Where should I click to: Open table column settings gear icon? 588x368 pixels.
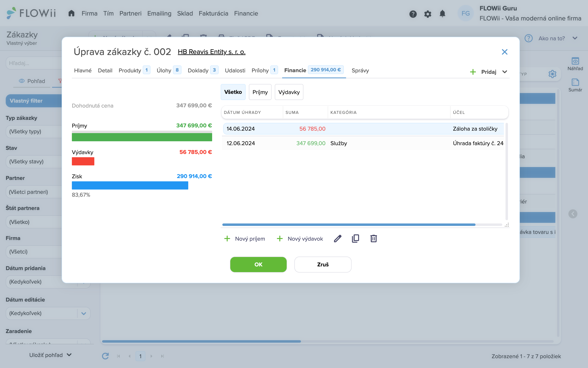tap(552, 74)
